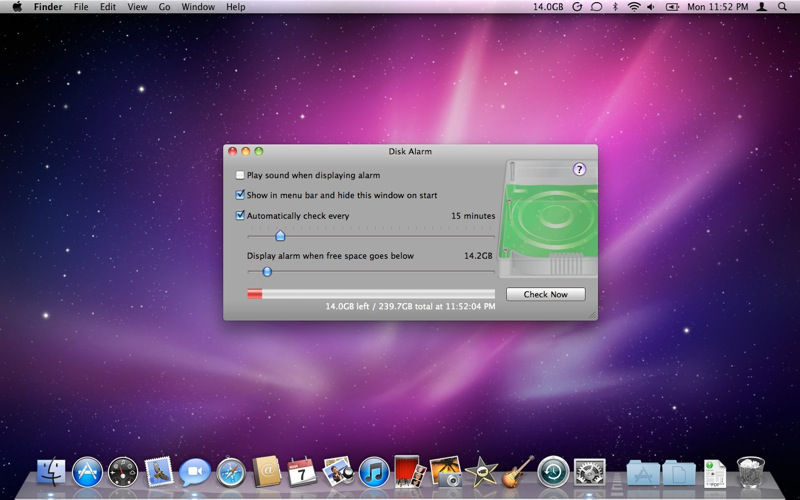Open Mail stamp icon in Dock
800x500 pixels.
coord(159,471)
